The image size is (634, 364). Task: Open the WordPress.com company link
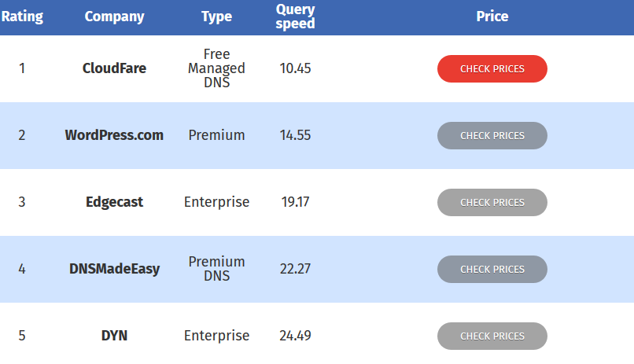[114, 135]
